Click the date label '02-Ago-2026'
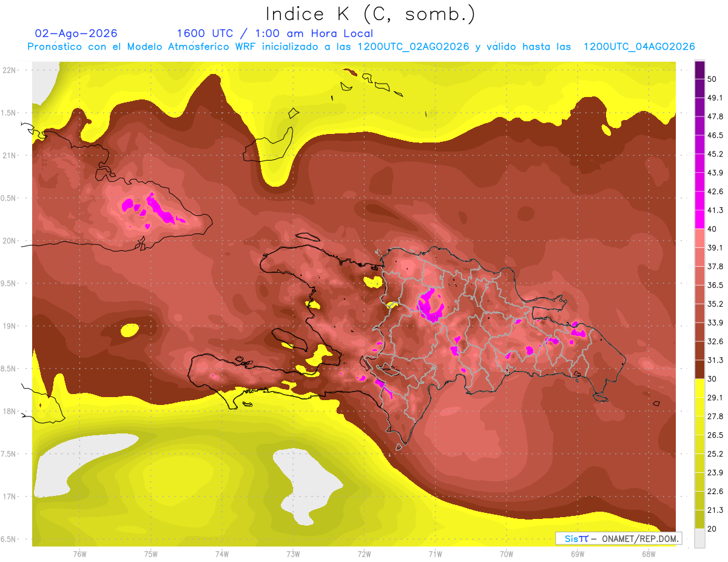 pos(76,33)
